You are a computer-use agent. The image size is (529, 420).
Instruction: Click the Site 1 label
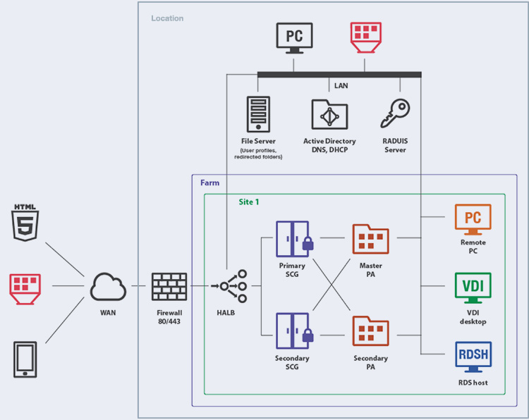[x=249, y=202]
